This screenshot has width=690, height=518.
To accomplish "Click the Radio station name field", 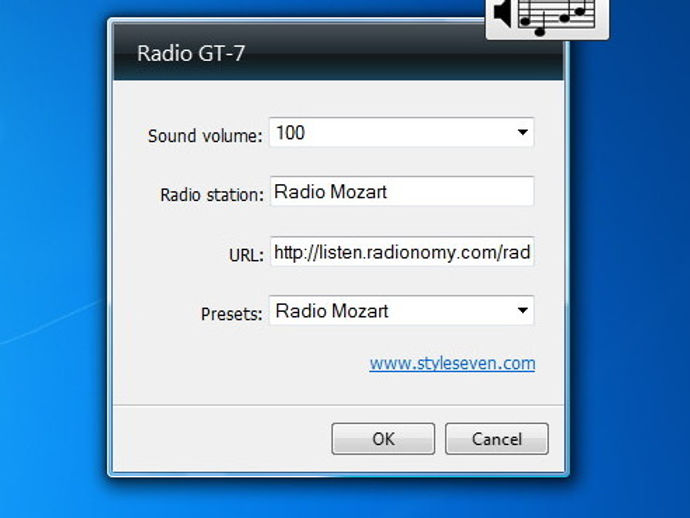I will 402,191.
